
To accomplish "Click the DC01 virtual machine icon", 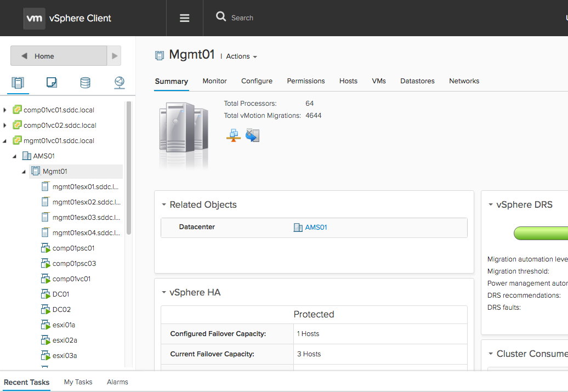I will tap(46, 294).
